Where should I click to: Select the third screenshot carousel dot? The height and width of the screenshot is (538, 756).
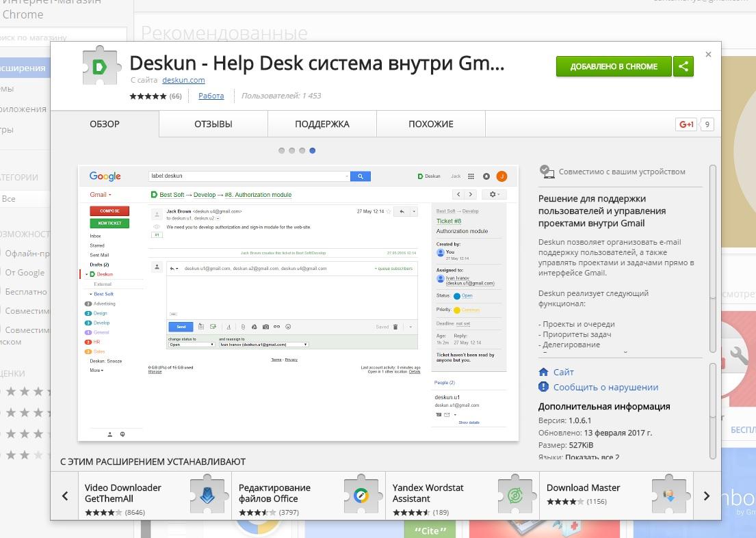302,151
